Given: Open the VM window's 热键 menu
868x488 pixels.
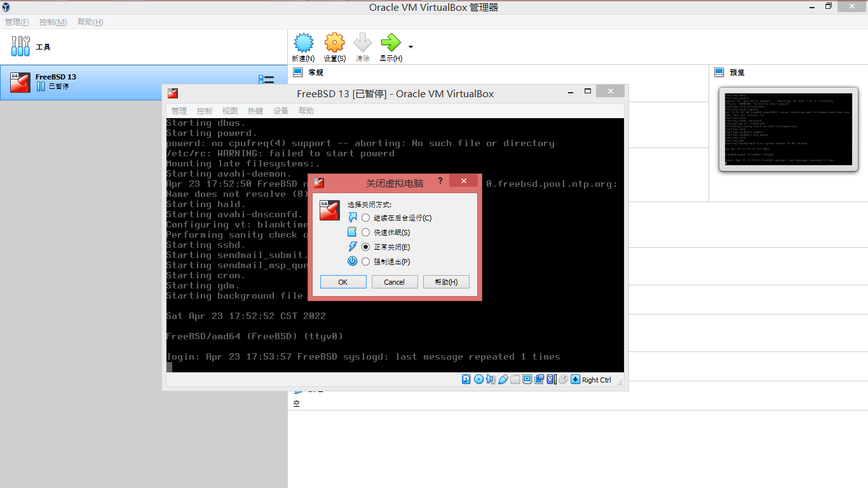Looking at the screenshot, I should click(255, 111).
